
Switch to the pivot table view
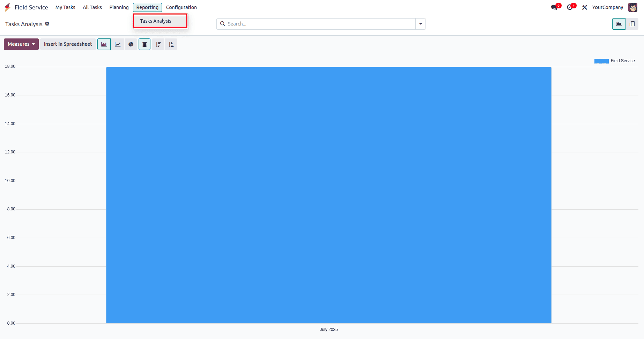[632, 24]
